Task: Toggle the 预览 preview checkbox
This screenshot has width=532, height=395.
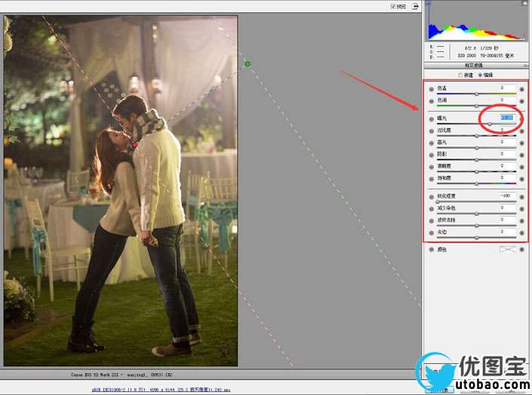Action: [394, 6]
